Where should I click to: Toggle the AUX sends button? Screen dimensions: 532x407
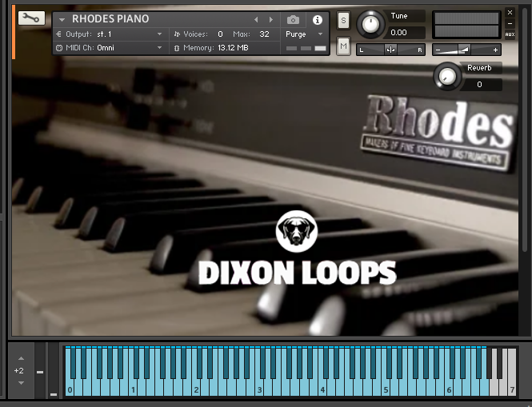pyautogui.click(x=510, y=34)
